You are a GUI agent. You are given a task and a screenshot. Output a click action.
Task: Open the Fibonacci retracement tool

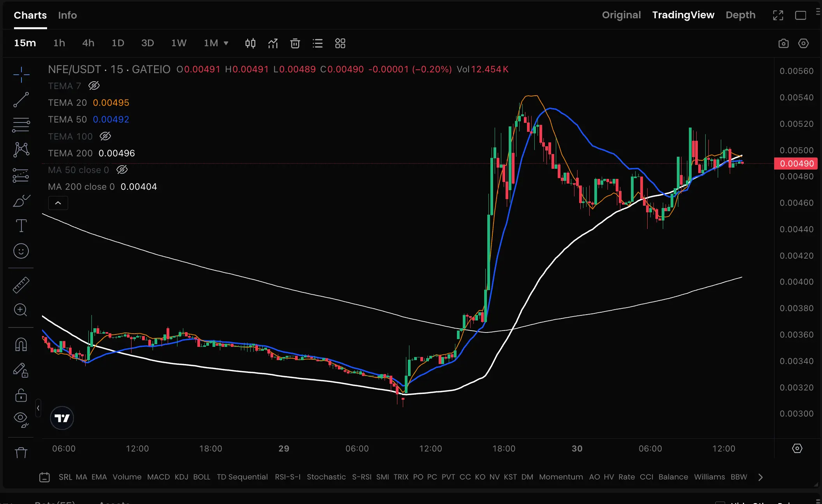[21, 125]
